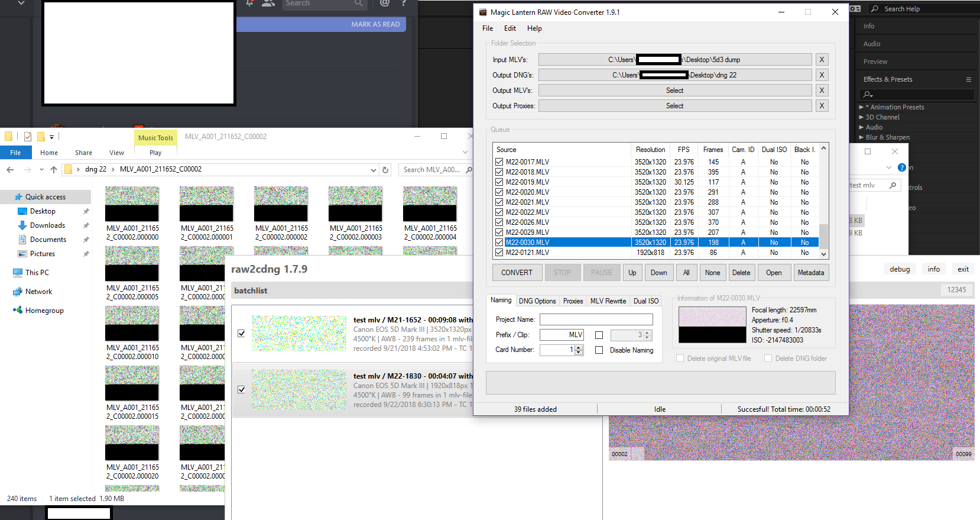
Task: Open the View tab in File Explorer
Action: [116, 153]
